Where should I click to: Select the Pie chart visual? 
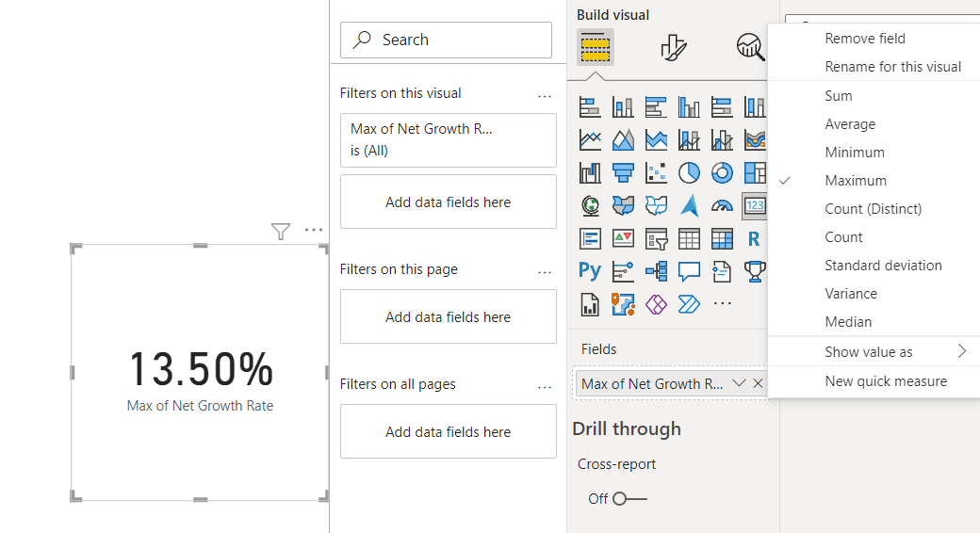pos(689,173)
